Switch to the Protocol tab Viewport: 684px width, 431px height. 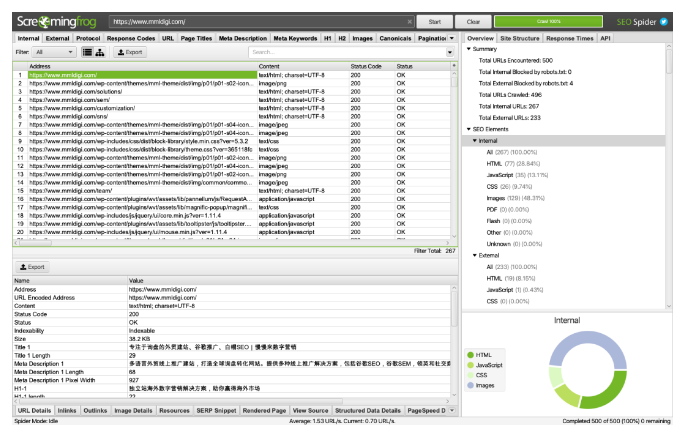tap(88, 38)
